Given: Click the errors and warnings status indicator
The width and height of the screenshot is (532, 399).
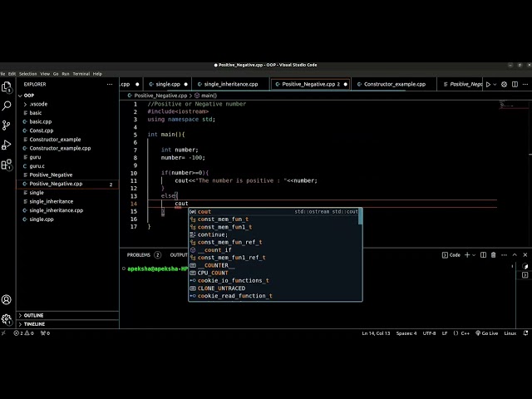Looking at the screenshot, I should tap(24, 333).
